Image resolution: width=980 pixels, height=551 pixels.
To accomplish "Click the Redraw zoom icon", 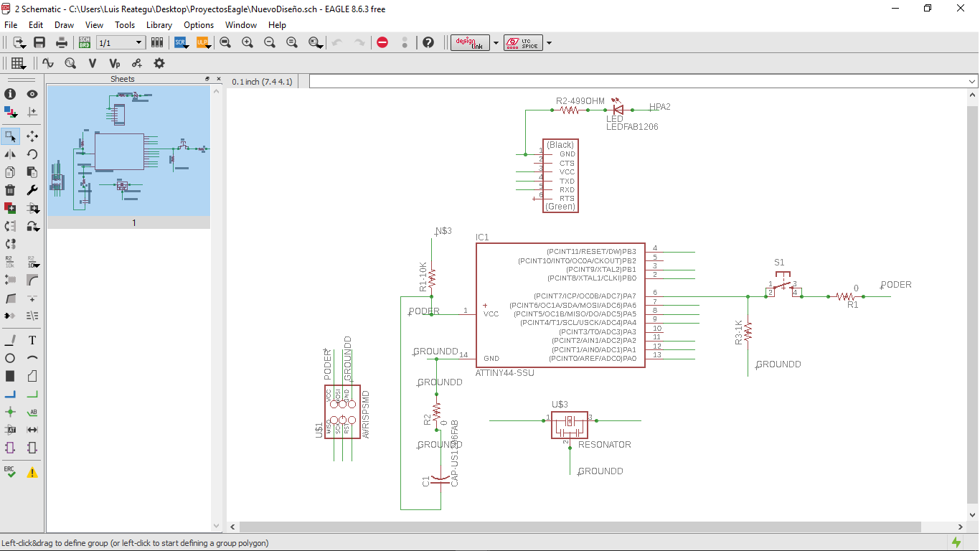I will 292,42.
